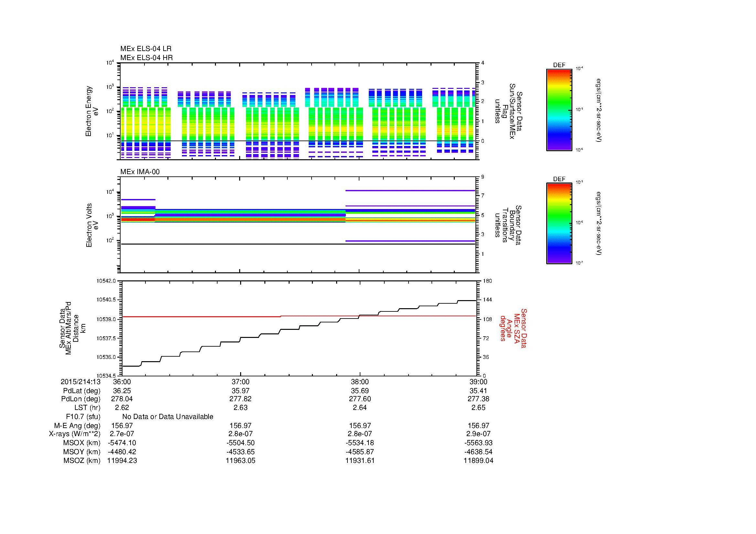The height and width of the screenshot is (534, 756).
Task: Click the MSOZ value 11931.61
Action: (360, 461)
